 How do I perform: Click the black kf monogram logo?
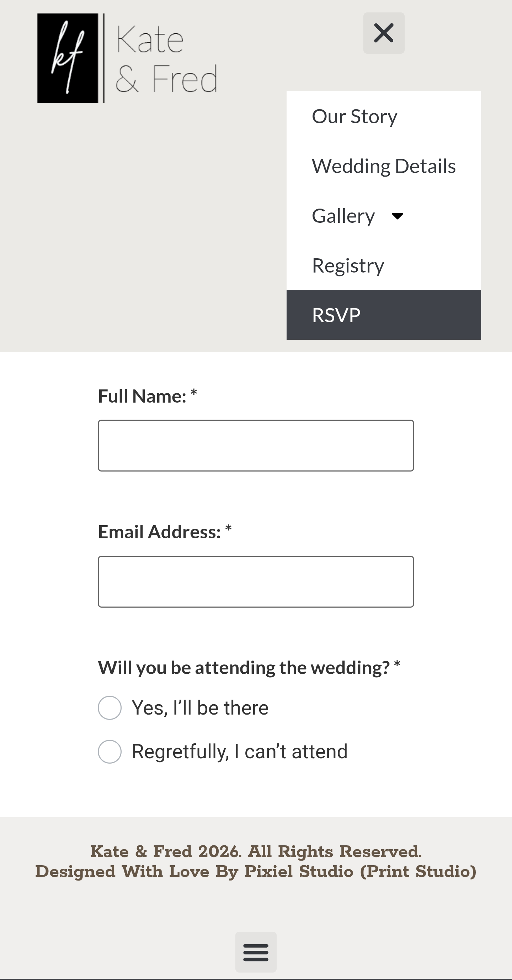[x=68, y=58]
